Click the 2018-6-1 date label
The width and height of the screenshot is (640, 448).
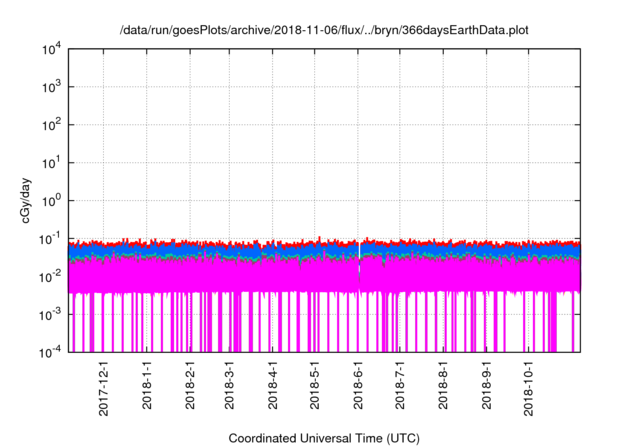(358, 385)
